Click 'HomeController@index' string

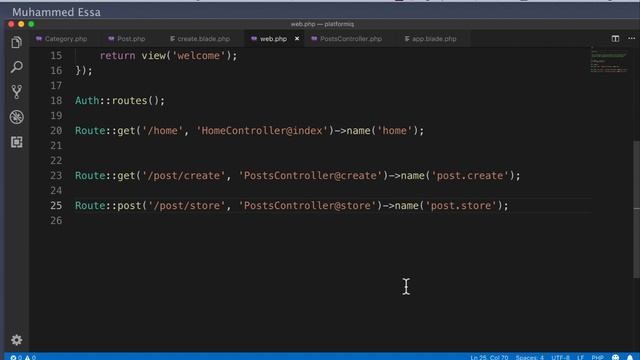pos(262,131)
